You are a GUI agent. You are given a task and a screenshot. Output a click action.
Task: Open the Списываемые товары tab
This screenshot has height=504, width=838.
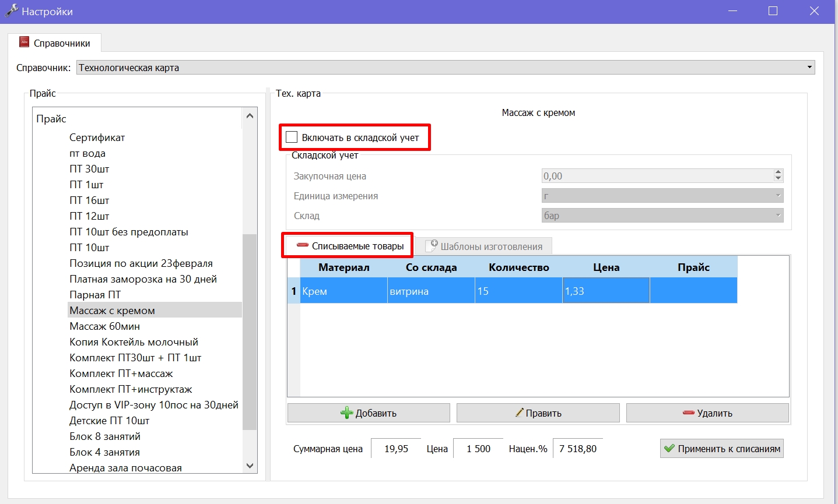point(349,246)
